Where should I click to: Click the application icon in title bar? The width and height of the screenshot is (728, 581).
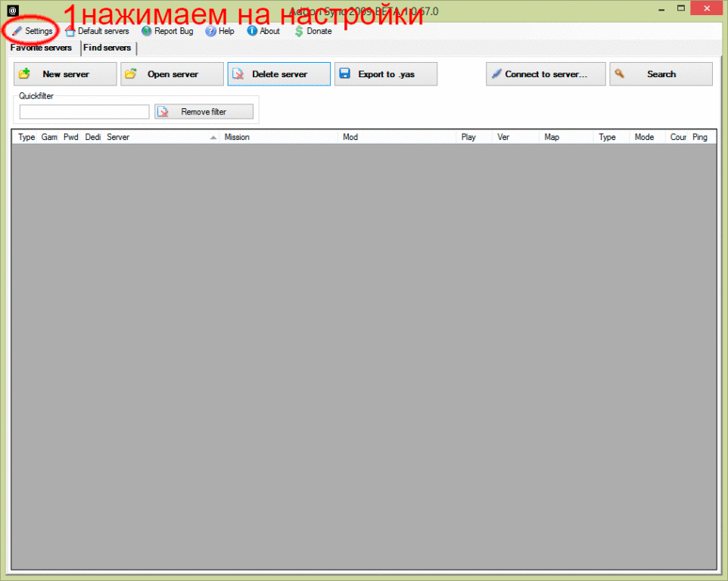(12, 11)
